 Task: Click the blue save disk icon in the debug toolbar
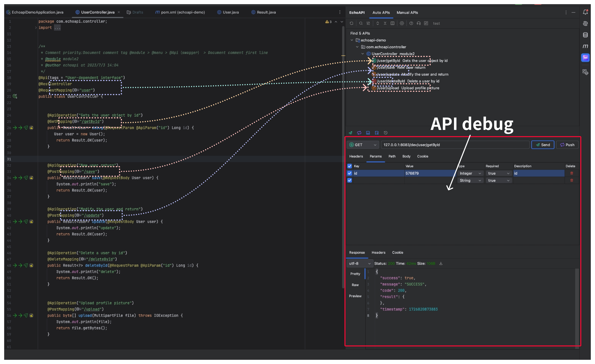(368, 133)
